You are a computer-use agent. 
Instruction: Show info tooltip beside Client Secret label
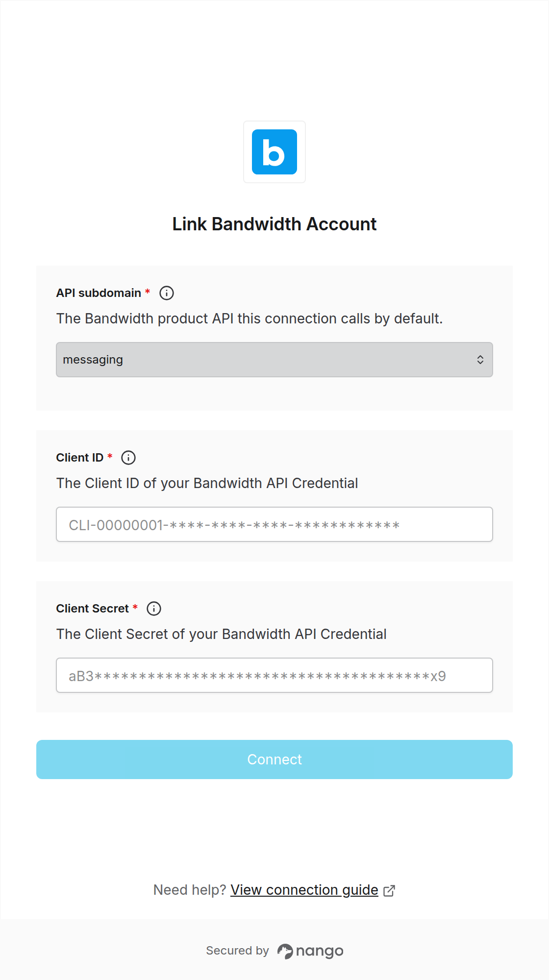pos(154,609)
